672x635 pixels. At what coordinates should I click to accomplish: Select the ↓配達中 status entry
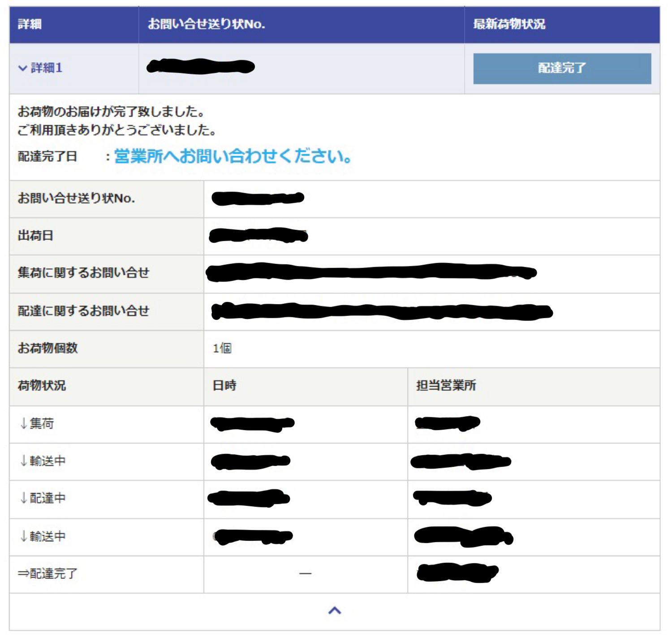43,498
